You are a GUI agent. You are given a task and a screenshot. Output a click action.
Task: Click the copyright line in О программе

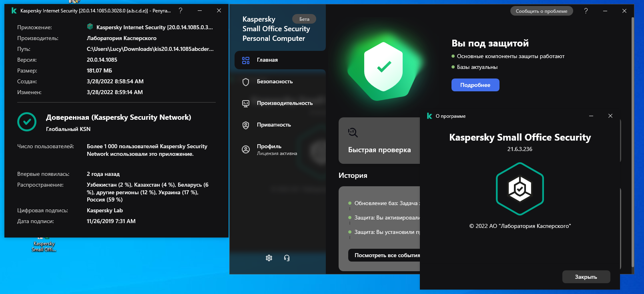click(520, 226)
